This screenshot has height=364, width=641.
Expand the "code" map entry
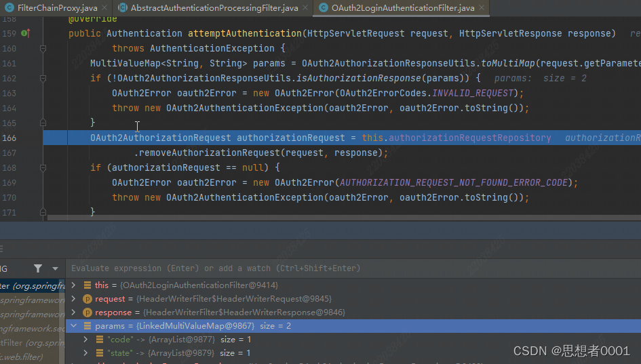point(85,340)
